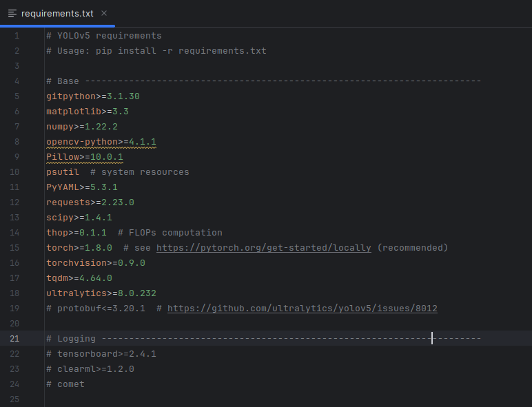Image resolution: width=532 pixels, height=407 pixels.
Task: Click 'thop>=0.1.1' requirement
Action: coord(76,233)
